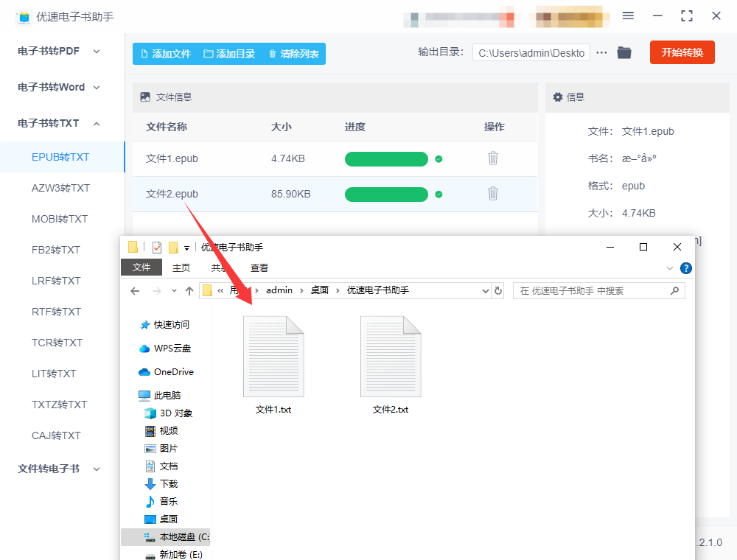
Task: Select 本地磁盘 (C:) drive
Action: (x=165, y=537)
